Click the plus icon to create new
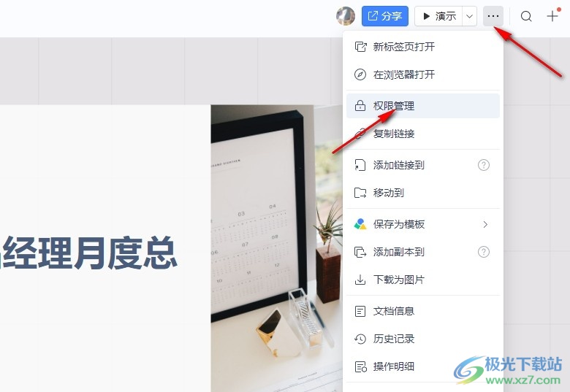 552,16
